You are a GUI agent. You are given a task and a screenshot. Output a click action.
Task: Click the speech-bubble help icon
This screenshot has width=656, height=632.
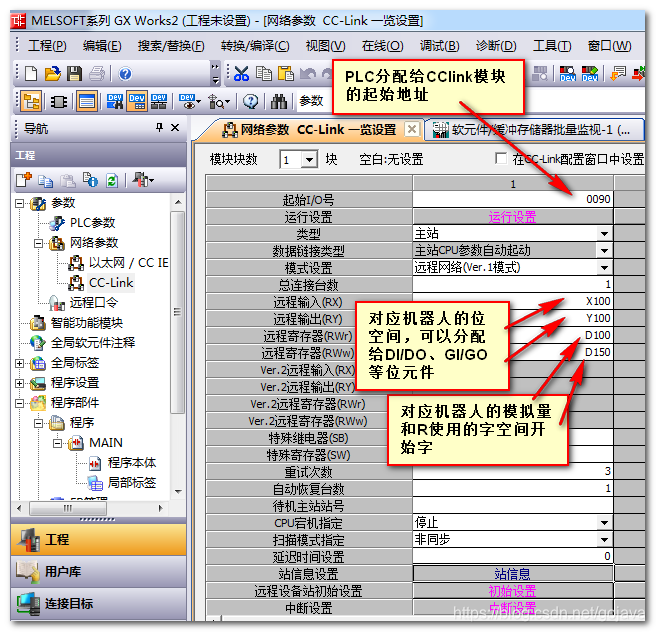(x=251, y=101)
